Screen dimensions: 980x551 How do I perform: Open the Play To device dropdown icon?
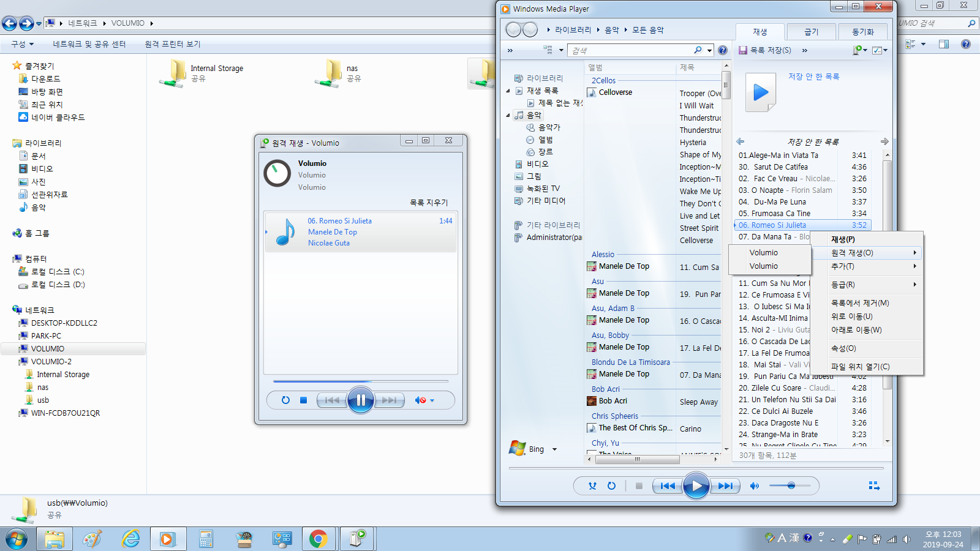click(859, 50)
